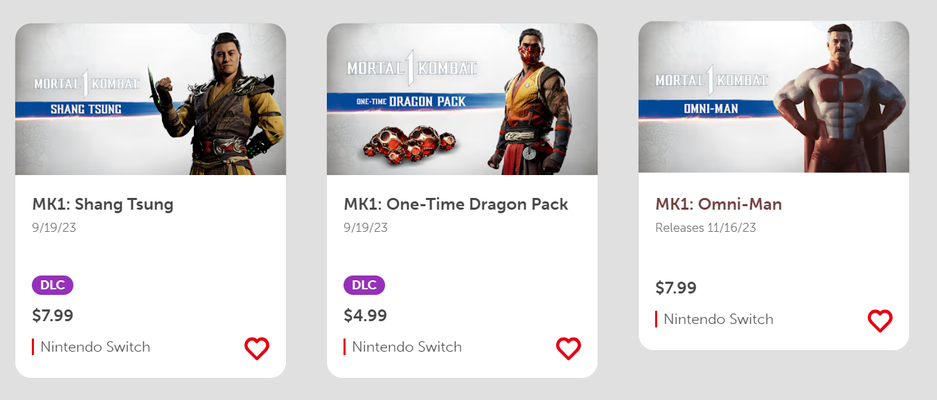Open the MK1: Shang Tsung title link

103,204
